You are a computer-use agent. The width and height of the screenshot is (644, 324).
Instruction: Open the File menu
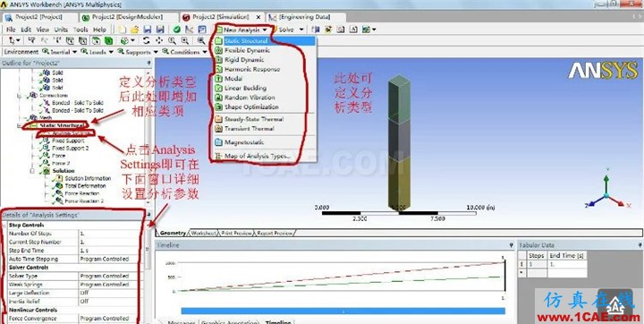pos(11,30)
